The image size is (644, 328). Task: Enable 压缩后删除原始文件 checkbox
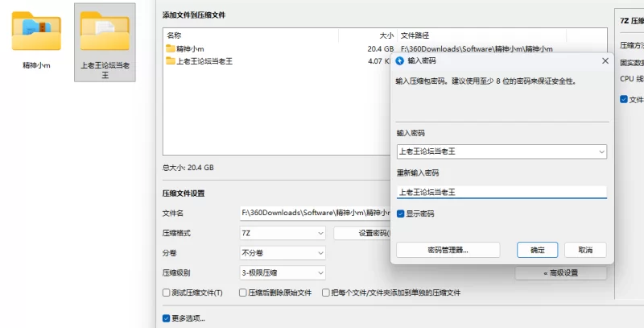(x=243, y=293)
